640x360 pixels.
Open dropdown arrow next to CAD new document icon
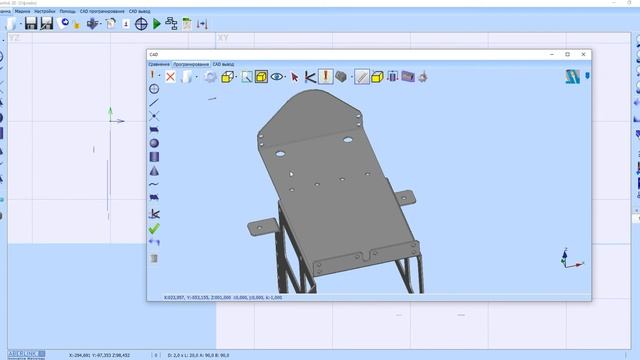(x=197, y=77)
